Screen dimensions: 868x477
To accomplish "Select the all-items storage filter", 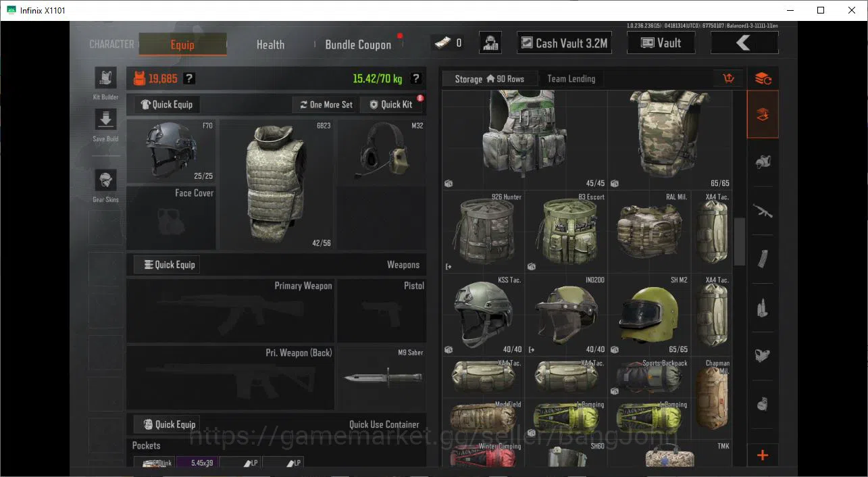I will click(763, 115).
